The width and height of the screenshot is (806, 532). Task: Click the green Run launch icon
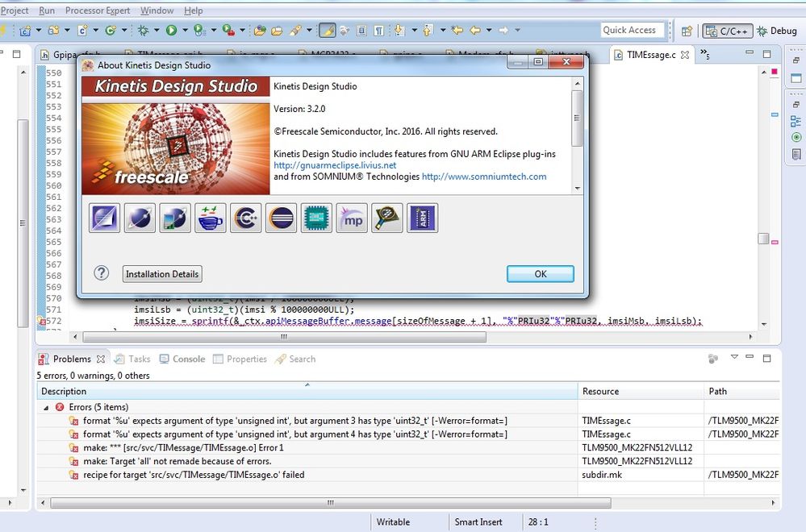point(171,31)
